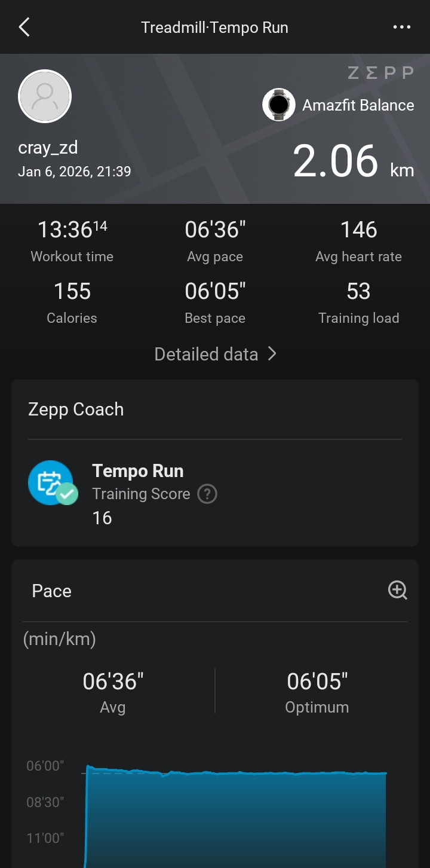Tap the cray_zd username
430x868 pixels.
tap(48, 147)
